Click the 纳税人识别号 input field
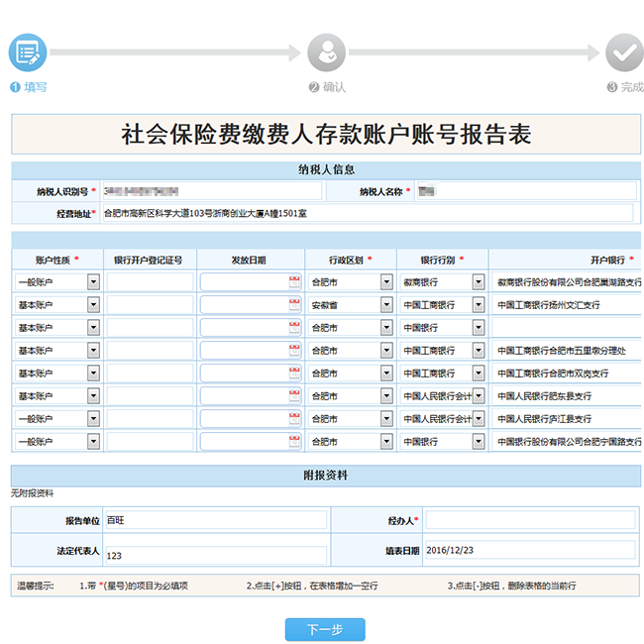 click(x=212, y=191)
